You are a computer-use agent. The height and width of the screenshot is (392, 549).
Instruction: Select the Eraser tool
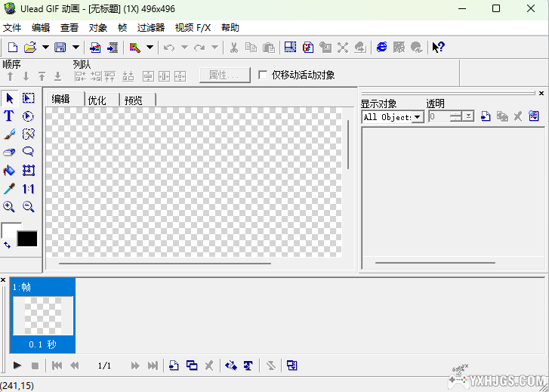coord(9,153)
